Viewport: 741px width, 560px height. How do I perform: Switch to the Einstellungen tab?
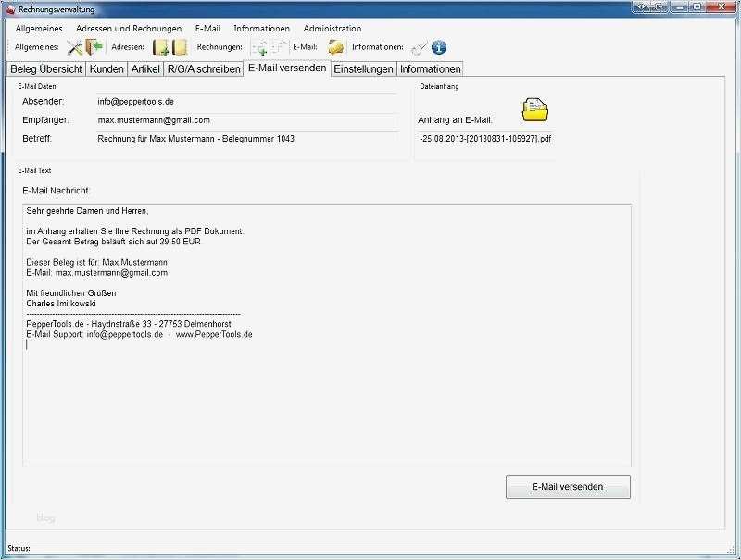click(363, 68)
